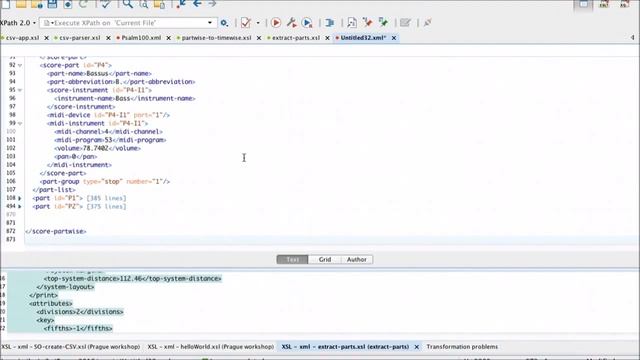Click the greyed-out edit pencil icon

405,23
